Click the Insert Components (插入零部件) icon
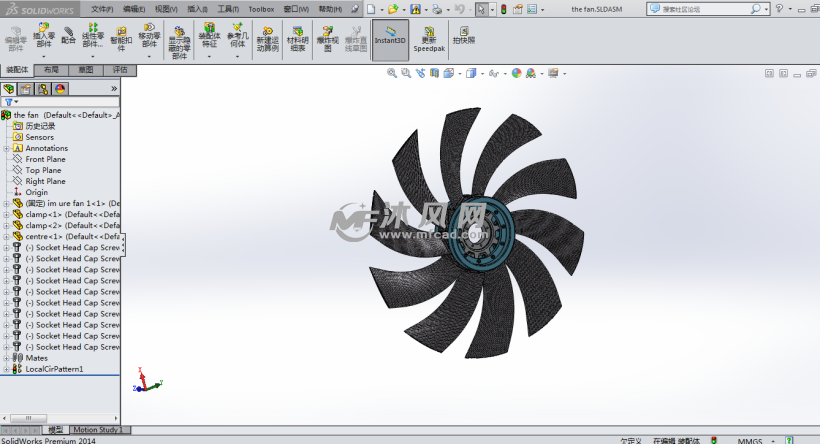The height and width of the screenshot is (444, 820). coord(44,37)
